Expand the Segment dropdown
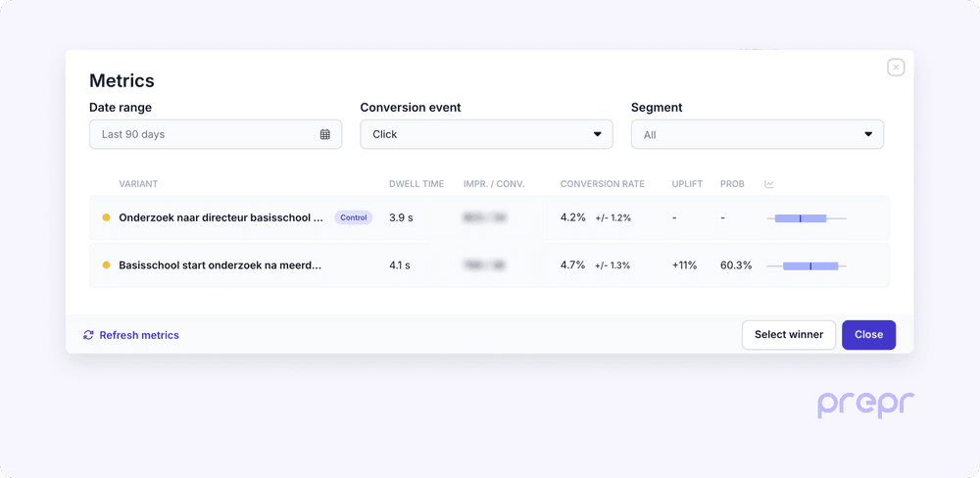 (x=757, y=134)
